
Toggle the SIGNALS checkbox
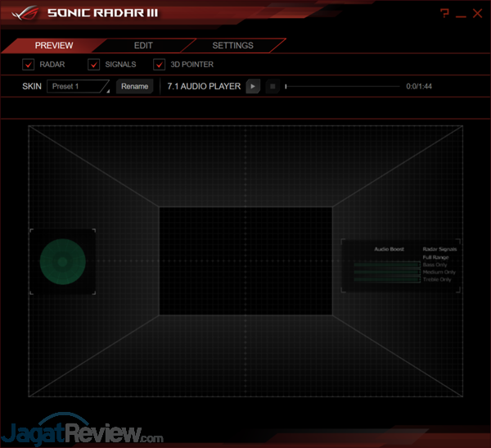click(93, 65)
